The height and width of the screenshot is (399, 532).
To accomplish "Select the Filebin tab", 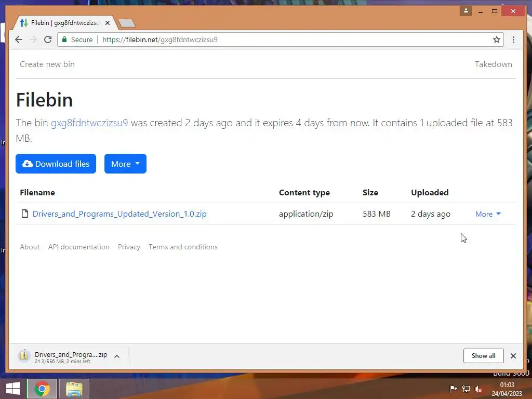I will tap(64, 23).
